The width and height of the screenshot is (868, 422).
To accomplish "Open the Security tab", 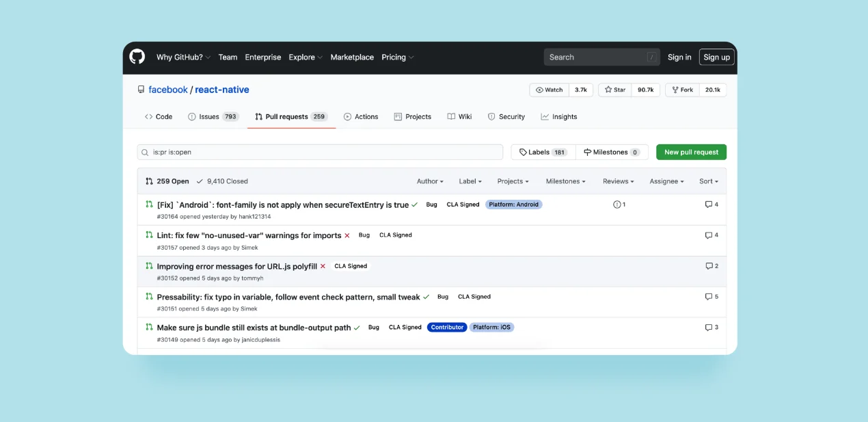I will coord(506,117).
